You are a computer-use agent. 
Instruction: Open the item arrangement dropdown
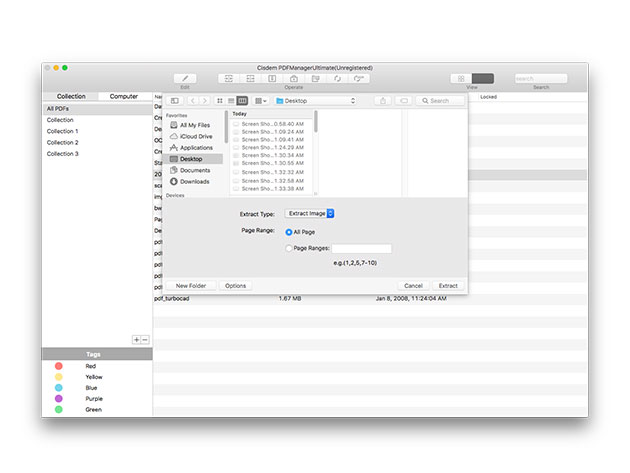point(261,101)
